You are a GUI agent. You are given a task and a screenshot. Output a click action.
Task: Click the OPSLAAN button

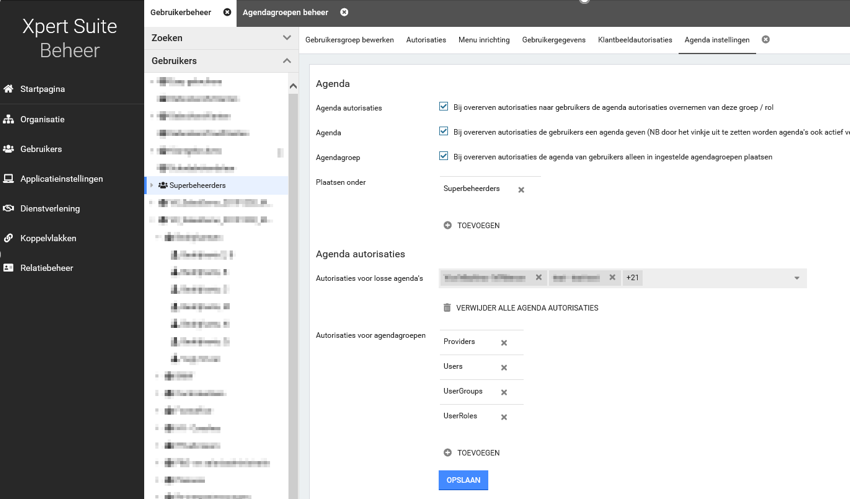click(463, 480)
